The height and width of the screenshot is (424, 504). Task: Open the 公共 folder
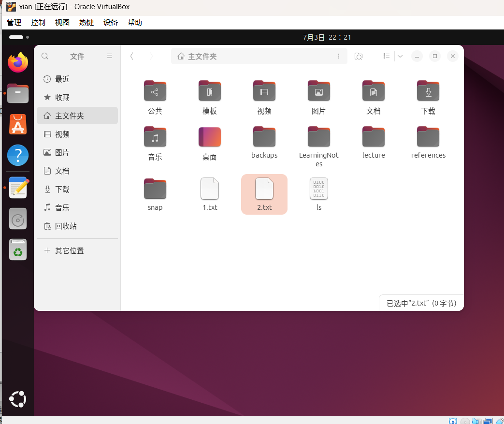[x=155, y=97]
